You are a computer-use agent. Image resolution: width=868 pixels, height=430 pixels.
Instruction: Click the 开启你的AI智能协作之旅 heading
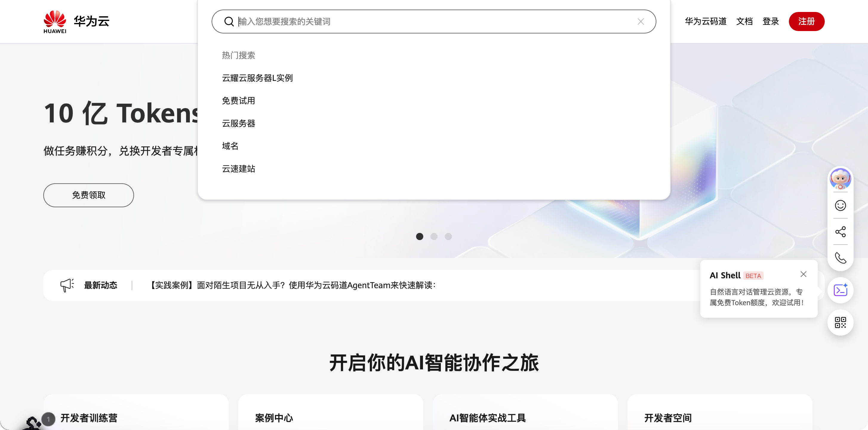tap(434, 363)
